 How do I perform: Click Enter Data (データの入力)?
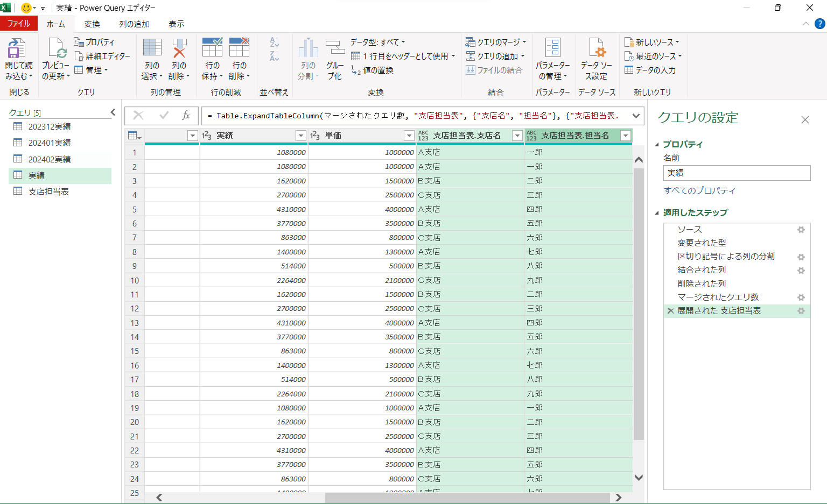[650, 70]
